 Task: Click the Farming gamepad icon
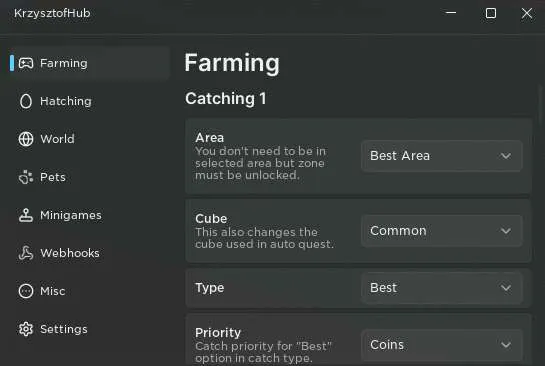click(x=26, y=63)
